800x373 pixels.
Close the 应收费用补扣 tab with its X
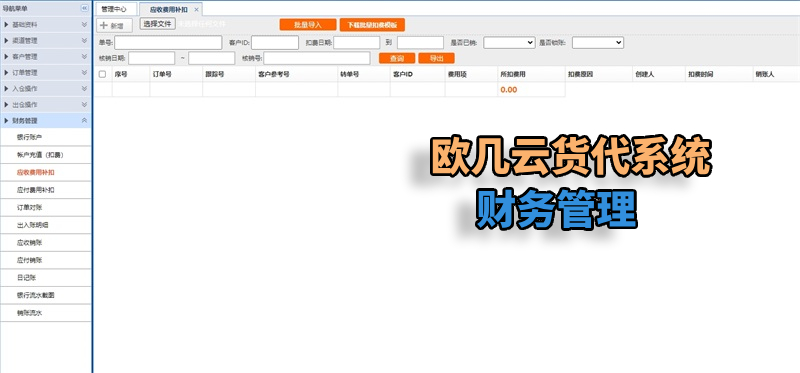click(196, 10)
